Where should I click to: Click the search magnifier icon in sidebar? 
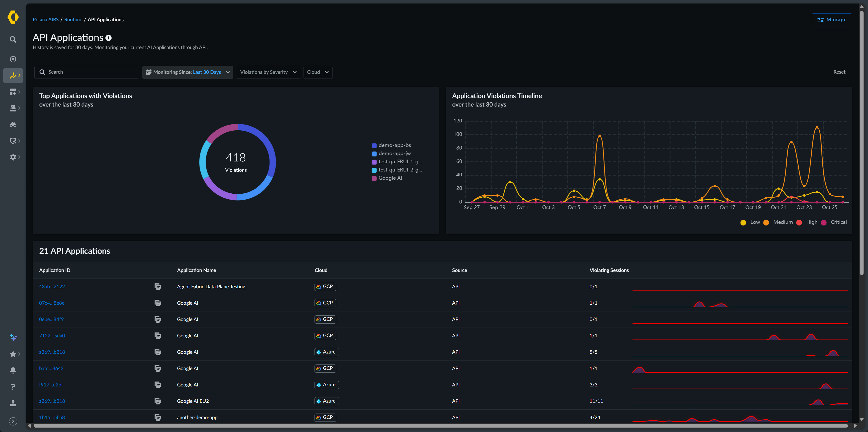pyautogui.click(x=13, y=39)
